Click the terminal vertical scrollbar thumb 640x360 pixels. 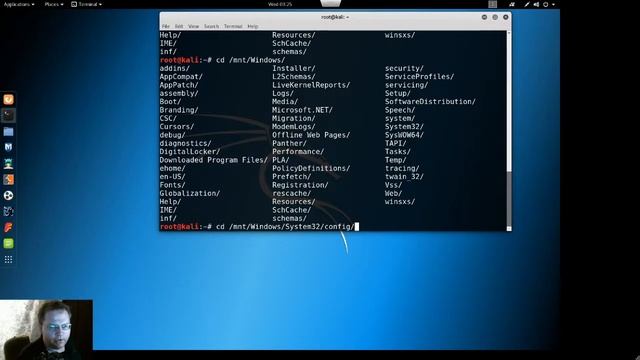[509, 198]
